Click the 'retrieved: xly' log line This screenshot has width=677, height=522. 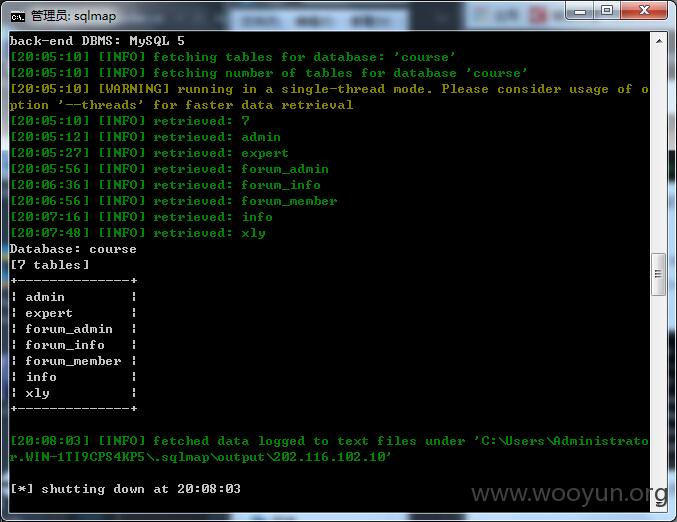tap(137, 233)
